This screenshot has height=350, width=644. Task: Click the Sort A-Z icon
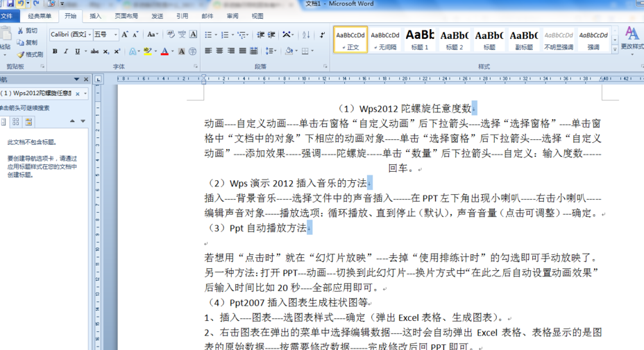(x=306, y=35)
